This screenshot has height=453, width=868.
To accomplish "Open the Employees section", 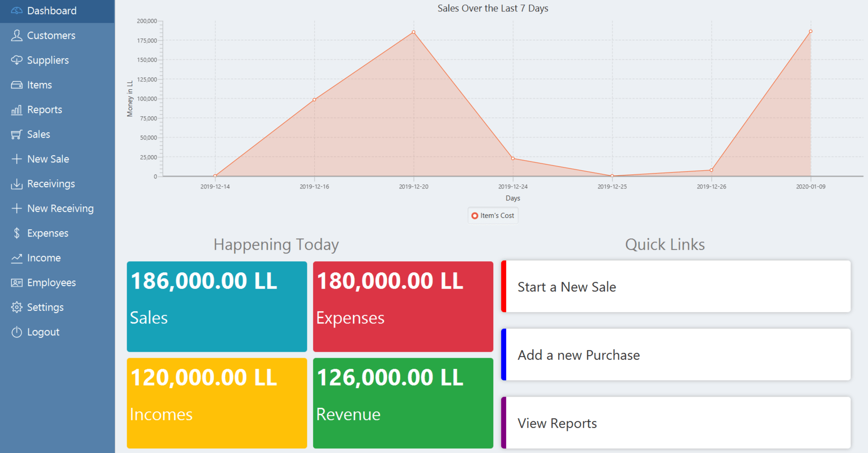I will [x=51, y=283].
